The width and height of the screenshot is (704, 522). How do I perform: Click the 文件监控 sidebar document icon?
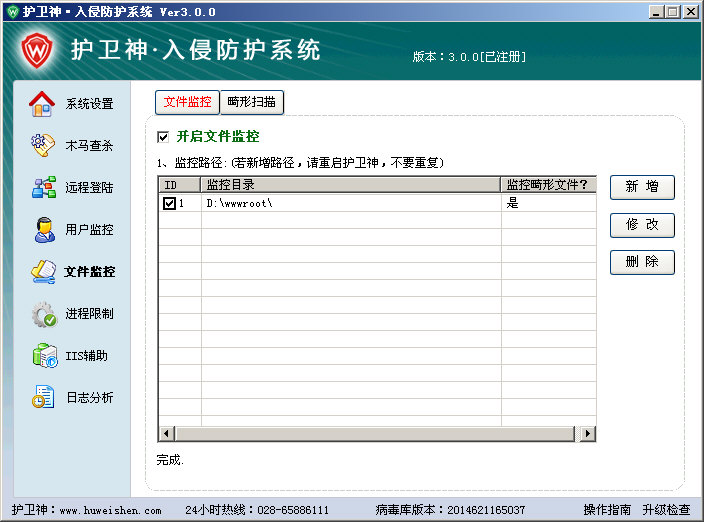tap(44, 272)
